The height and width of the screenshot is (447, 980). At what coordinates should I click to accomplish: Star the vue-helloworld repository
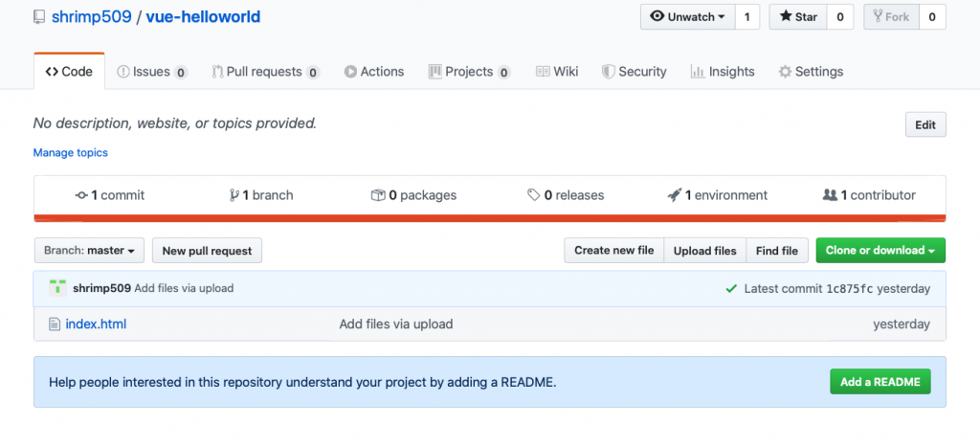[x=798, y=17]
